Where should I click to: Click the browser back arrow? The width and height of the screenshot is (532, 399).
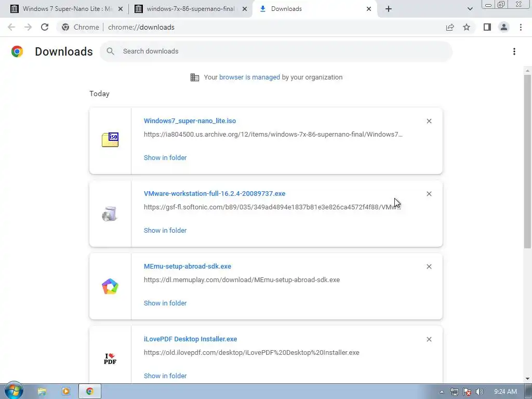click(x=11, y=27)
